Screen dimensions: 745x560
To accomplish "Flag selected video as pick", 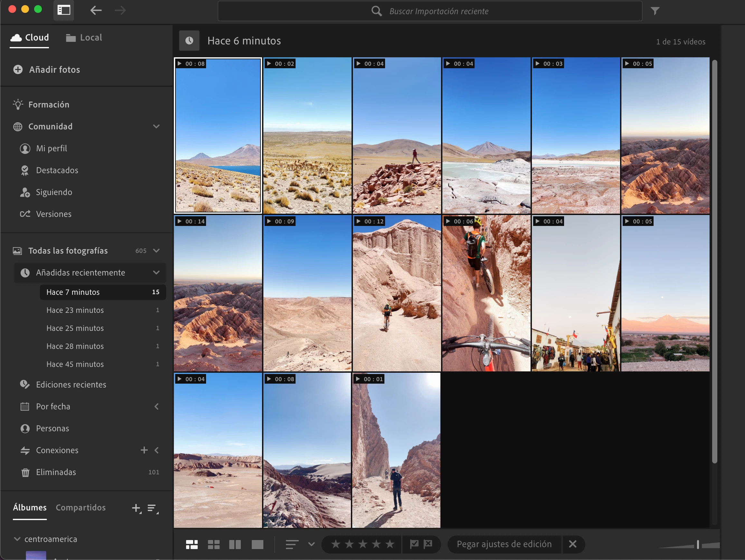I will pyautogui.click(x=414, y=544).
